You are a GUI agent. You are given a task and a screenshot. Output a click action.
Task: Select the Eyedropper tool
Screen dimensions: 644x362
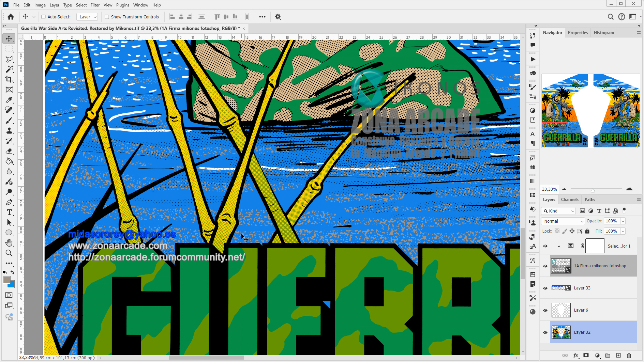[9, 100]
